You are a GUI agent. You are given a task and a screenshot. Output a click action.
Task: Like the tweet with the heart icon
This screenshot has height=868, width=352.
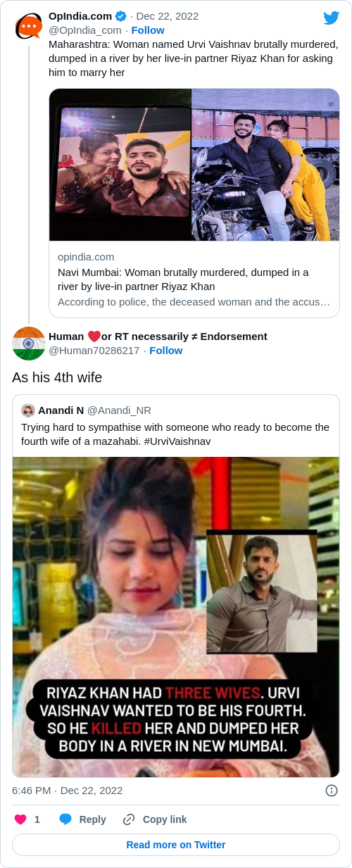pyautogui.click(x=20, y=819)
